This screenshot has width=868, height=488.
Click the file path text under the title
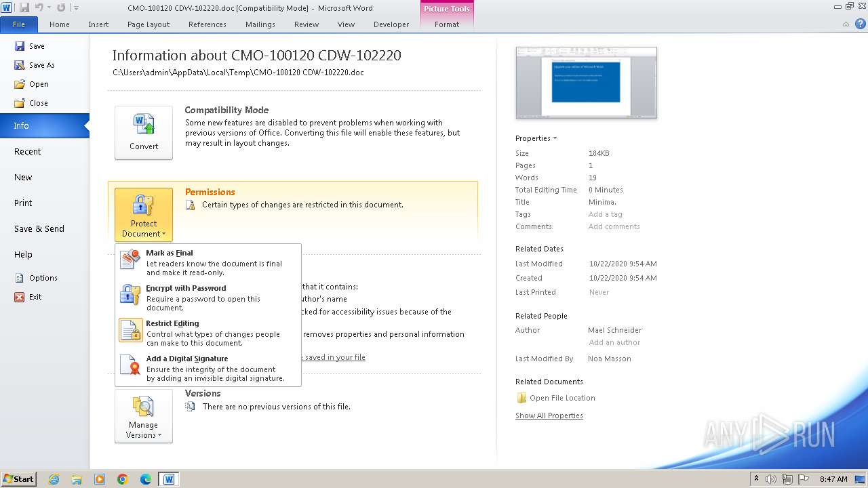pyautogui.click(x=238, y=73)
